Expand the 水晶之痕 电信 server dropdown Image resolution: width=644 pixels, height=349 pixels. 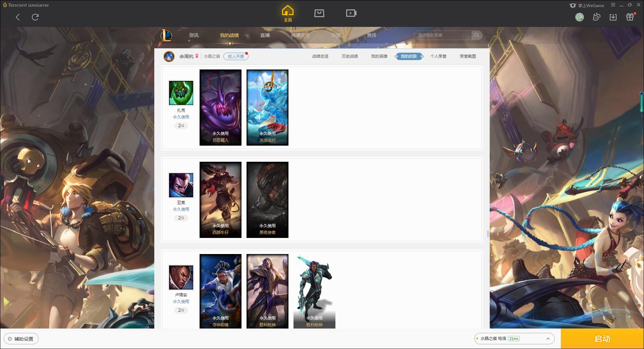click(514, 339)
